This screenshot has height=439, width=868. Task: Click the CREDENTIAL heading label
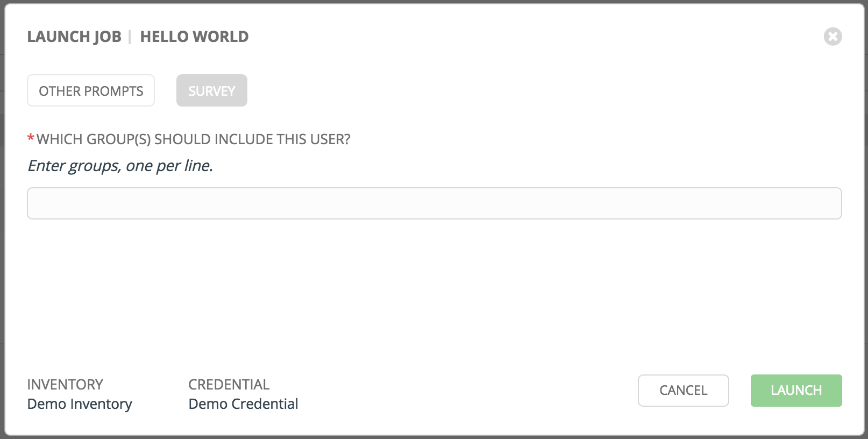[x=229, y=385]
